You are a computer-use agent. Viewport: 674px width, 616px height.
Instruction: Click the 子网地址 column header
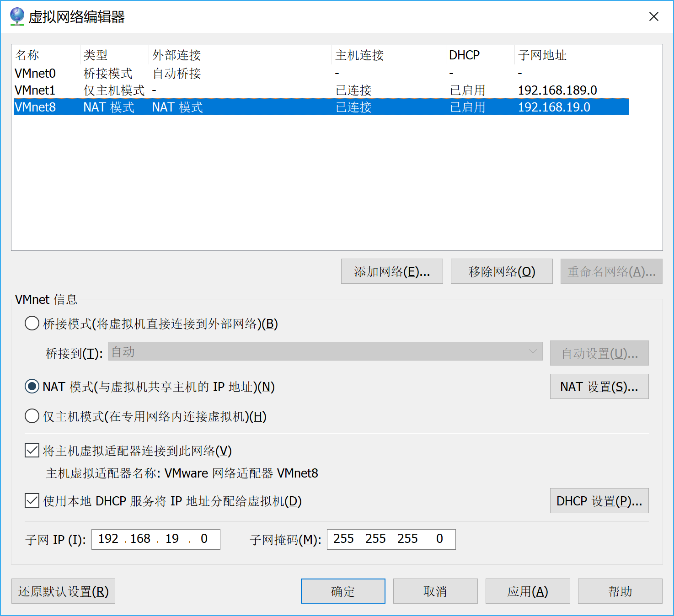[572, 55]
